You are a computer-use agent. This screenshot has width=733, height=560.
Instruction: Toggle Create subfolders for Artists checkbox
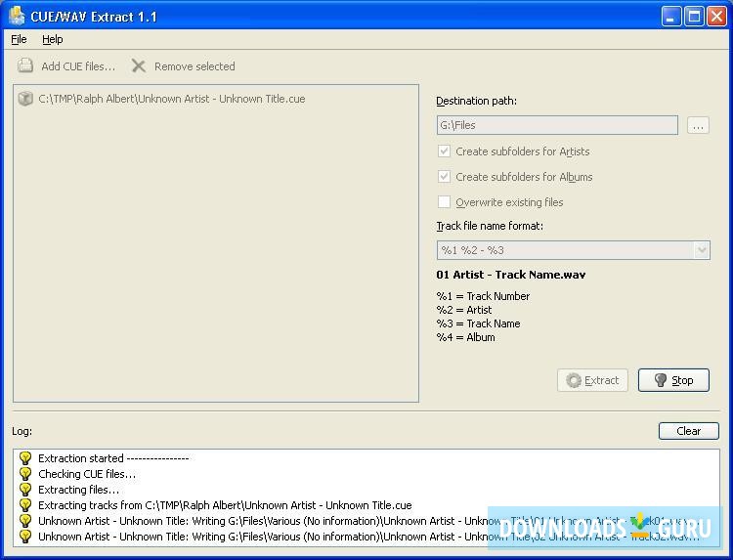[444, 151]
